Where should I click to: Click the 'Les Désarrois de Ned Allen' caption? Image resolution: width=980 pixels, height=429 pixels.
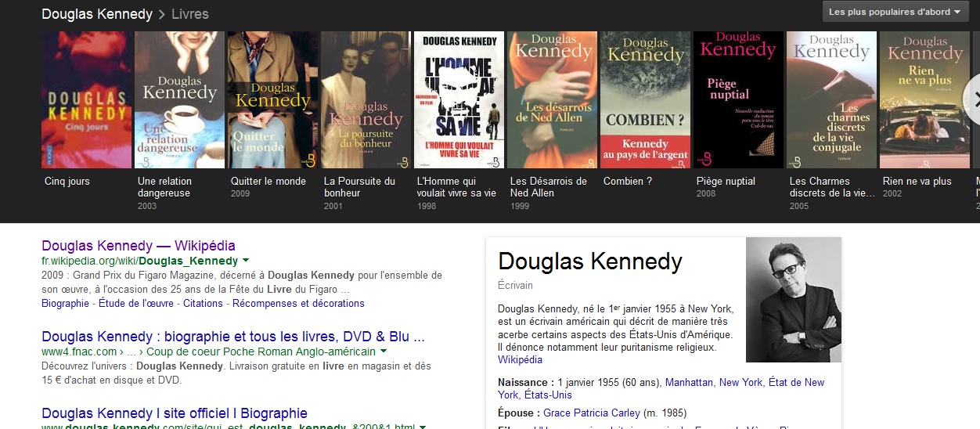(x=549, y=187)
